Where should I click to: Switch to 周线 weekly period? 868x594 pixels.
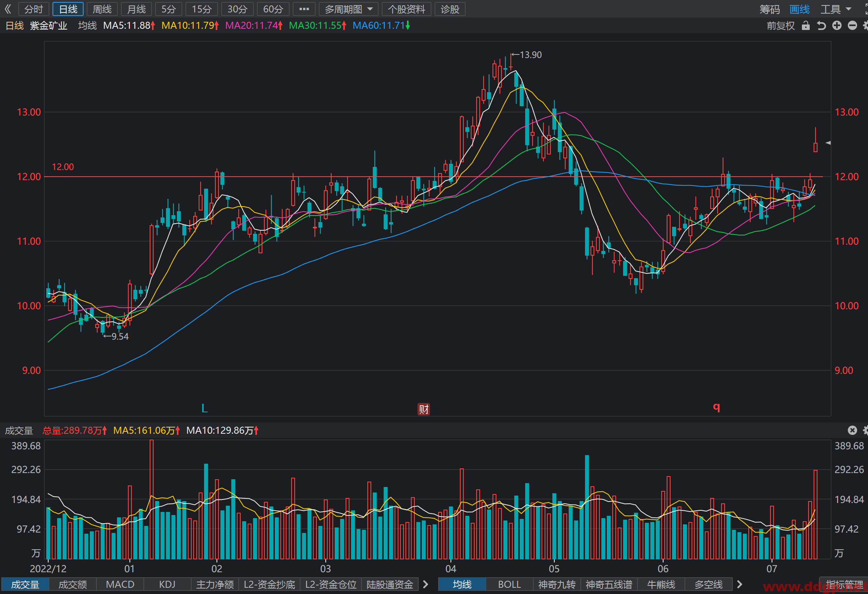click(102, 9)
